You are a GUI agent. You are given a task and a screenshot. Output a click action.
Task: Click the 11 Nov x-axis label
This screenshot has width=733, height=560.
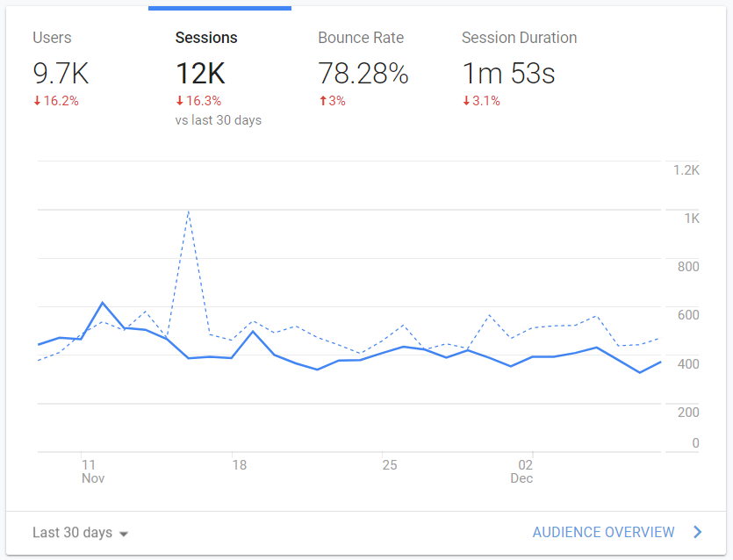92,471
